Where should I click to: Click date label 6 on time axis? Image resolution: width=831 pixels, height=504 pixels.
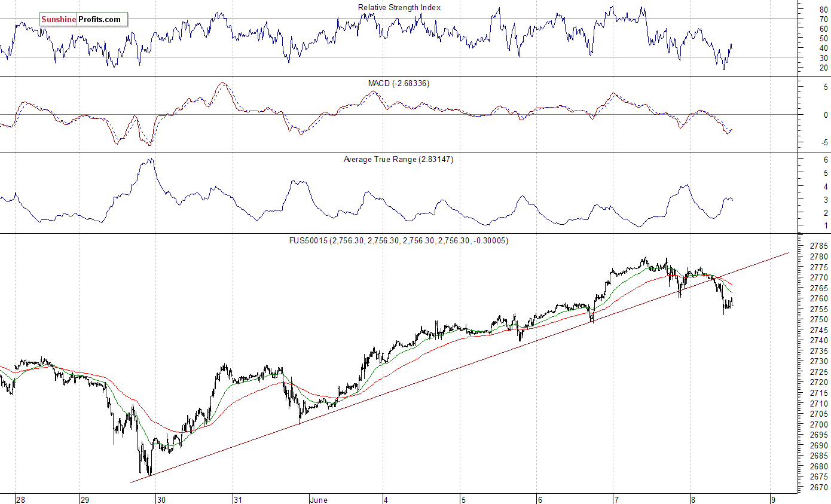pyautogui.click(x=539, y=500)
